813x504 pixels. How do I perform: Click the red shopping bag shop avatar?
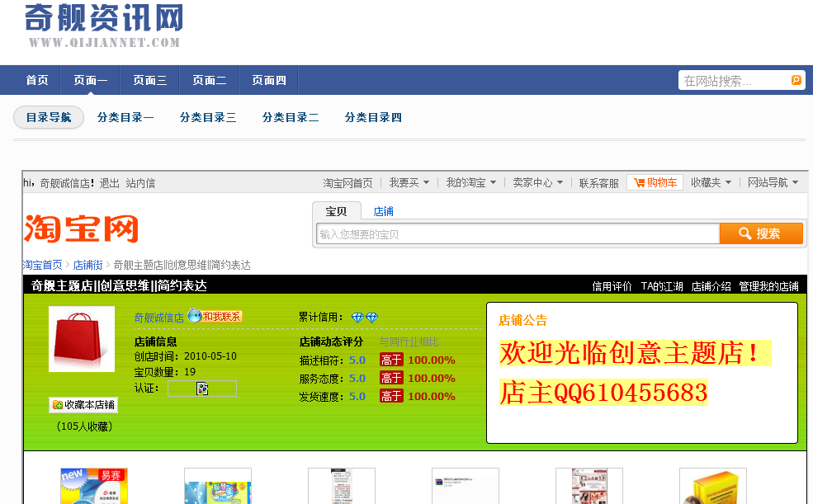82,339
